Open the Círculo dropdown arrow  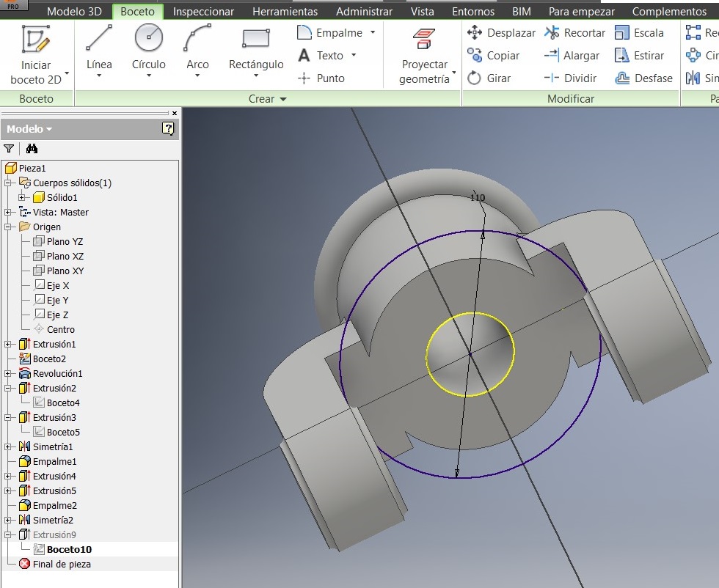148,76
